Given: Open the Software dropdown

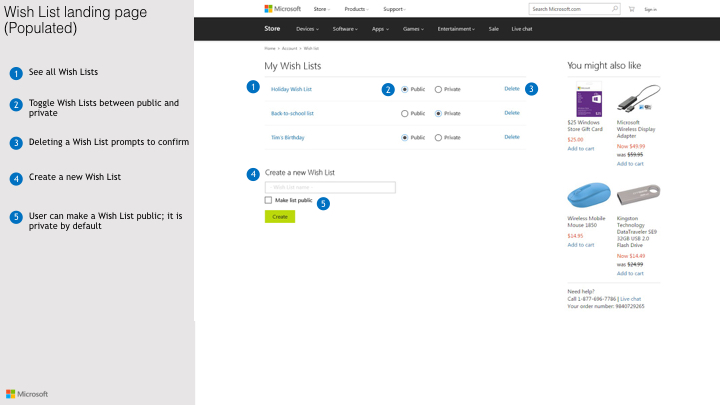Looking at the screenshot, I should coord(345,29).
